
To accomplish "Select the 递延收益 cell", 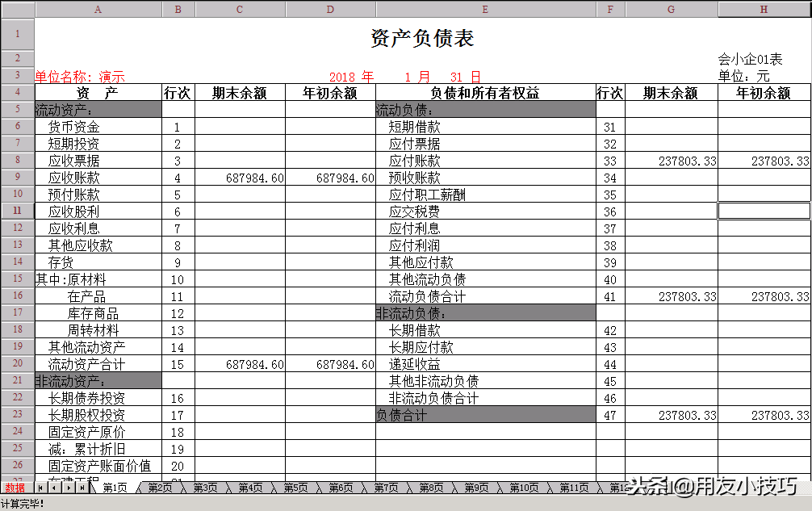I will [x=486, y=364].
